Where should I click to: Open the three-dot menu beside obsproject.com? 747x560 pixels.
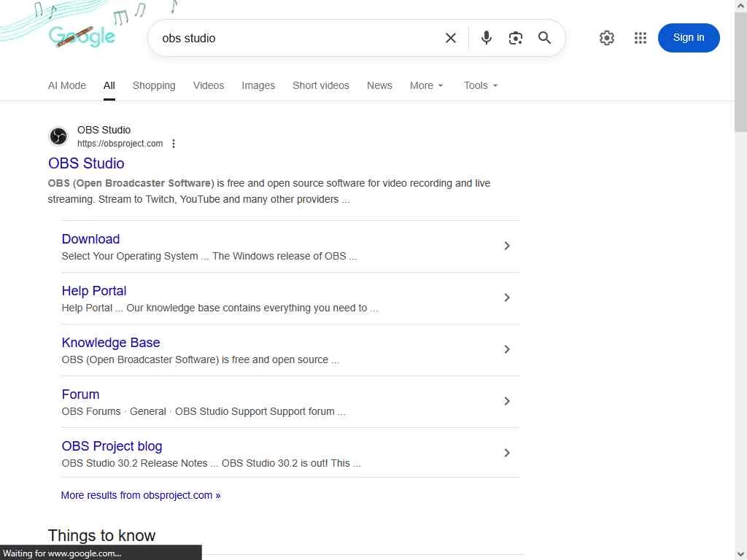pyautogui.click(x=174, y=144)
